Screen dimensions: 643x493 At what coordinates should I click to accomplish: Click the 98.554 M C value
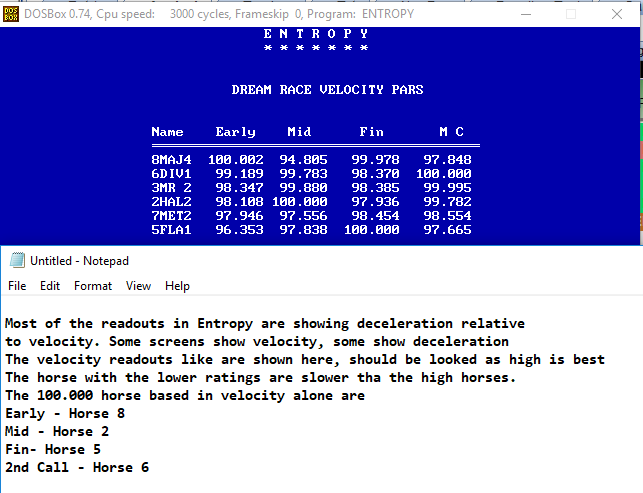tap(447, 215)
